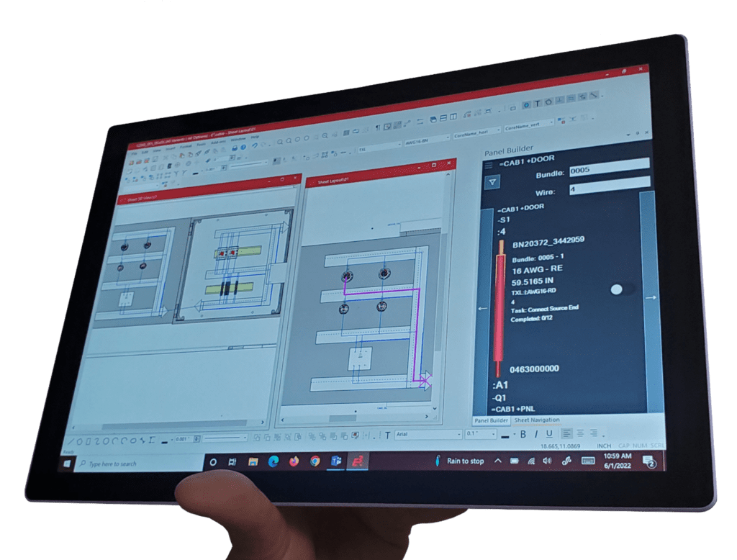Viewport: 737px width, 560px height.
Task: Select the Text tool in bottom toolbar
Action: pos(387,435)
